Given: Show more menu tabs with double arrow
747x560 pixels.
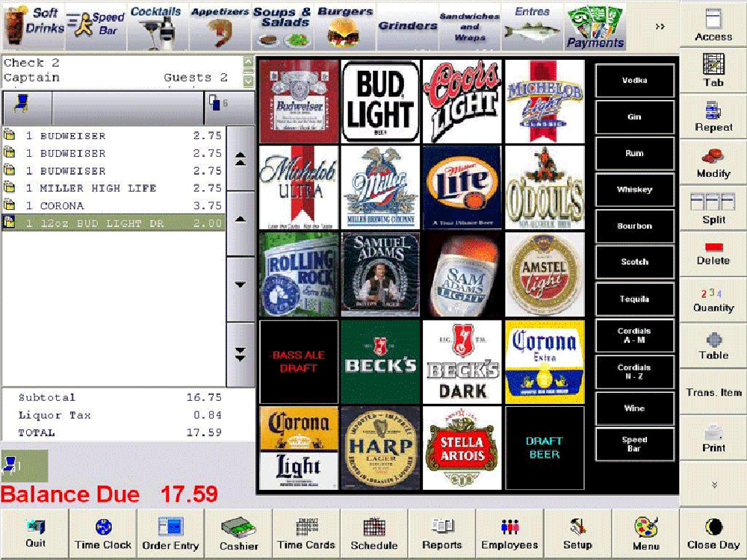Looking at the screenshot, I should (660, 26).
